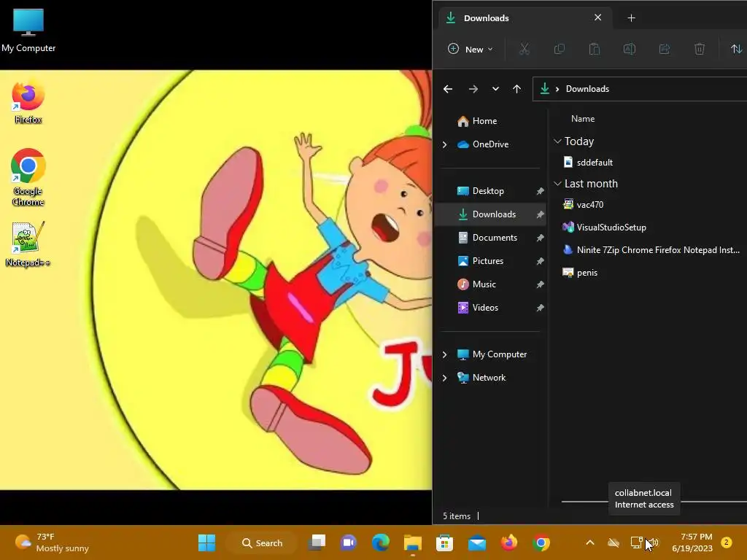
Task: Go up one folder level
Action: coord(517,89)
